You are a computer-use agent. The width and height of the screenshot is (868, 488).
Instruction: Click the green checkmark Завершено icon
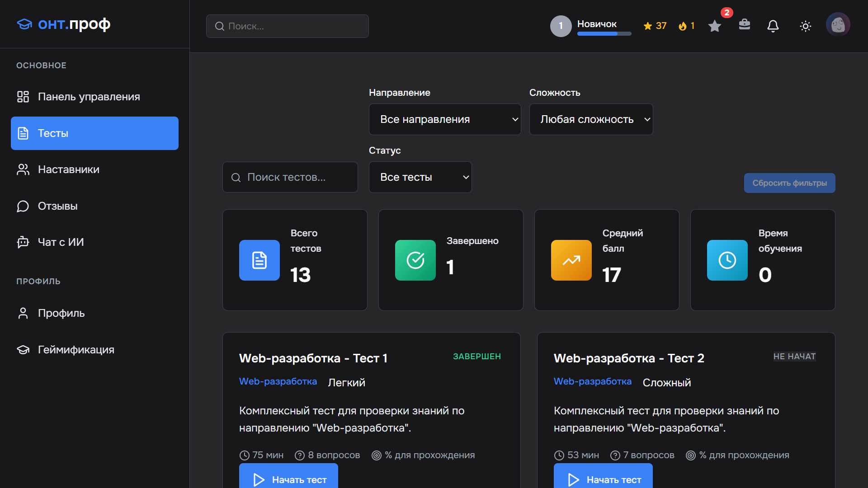(x=415, y=260)
